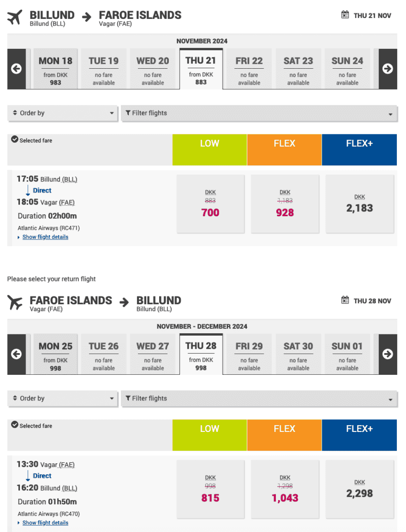The height and width of the screenshot is (532, 406).
Task: Open calendar icon beside THU 28 NOV
Action: tap(345, 300)
